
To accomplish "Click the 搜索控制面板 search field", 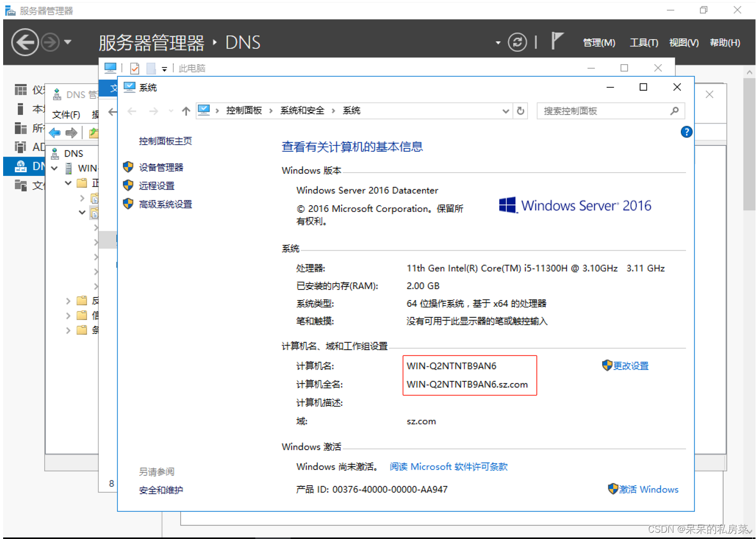I will point(611,111).
